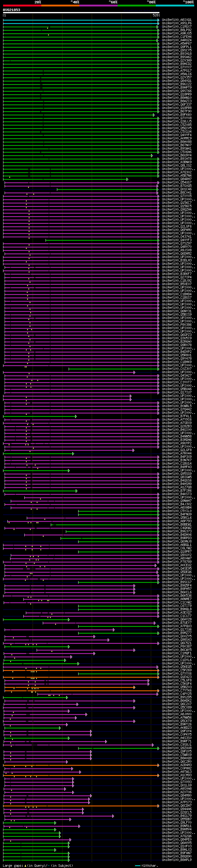The image size is (197, 868).
Task: Select the UniRef100_Q38JJ5 label
Action: (x=176, y=122)
